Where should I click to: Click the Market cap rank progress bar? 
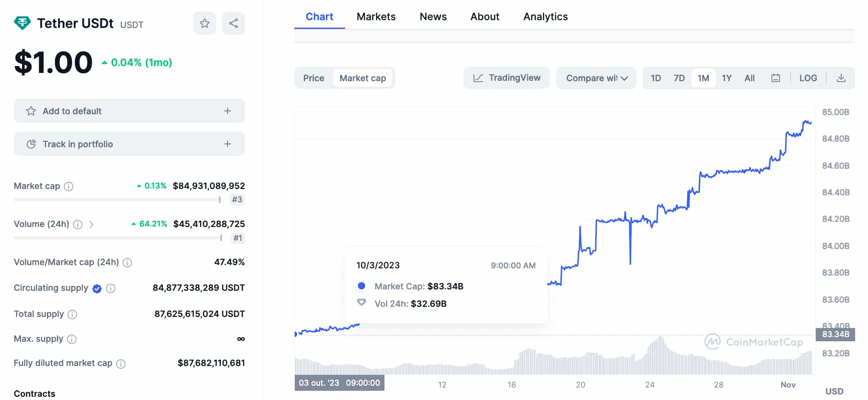(x=117, y=200)
